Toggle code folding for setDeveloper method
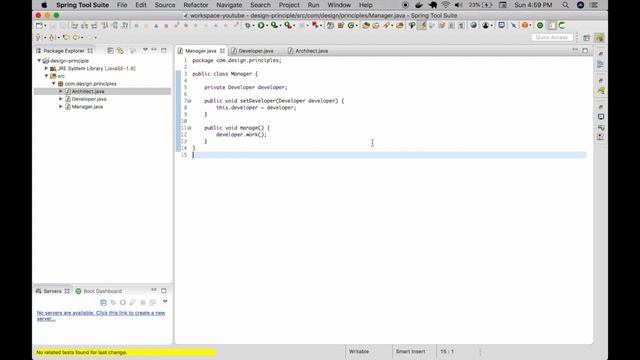640x360 pixels. coord(189,101)
